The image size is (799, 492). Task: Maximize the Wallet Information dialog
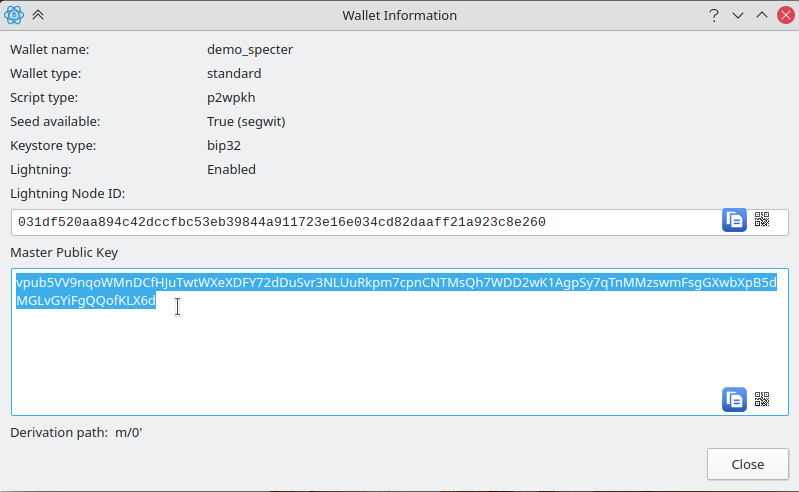(x=761, y=15)
